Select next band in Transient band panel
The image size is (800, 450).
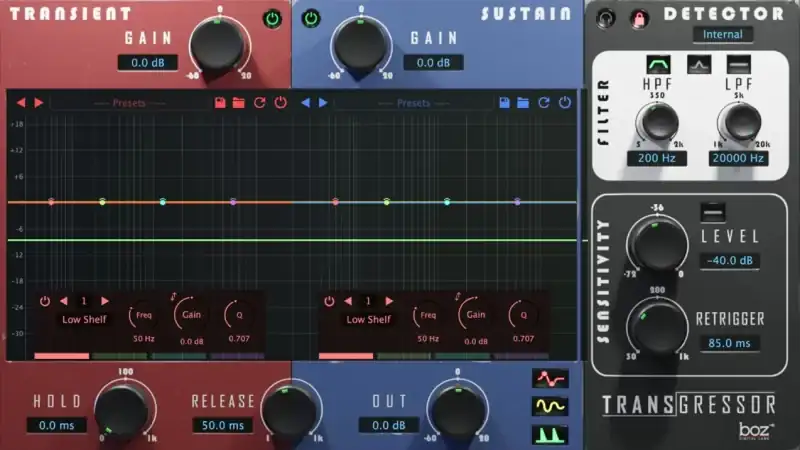[x=105, y=302]
